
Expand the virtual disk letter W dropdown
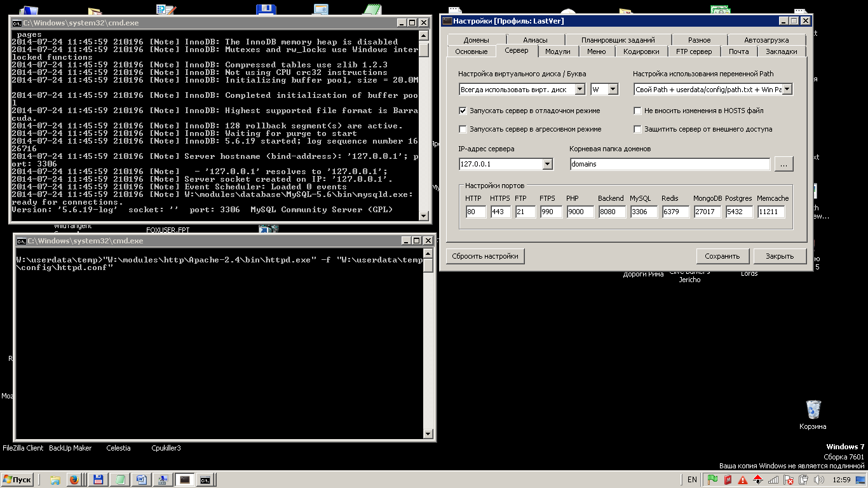tap(613, 90)
